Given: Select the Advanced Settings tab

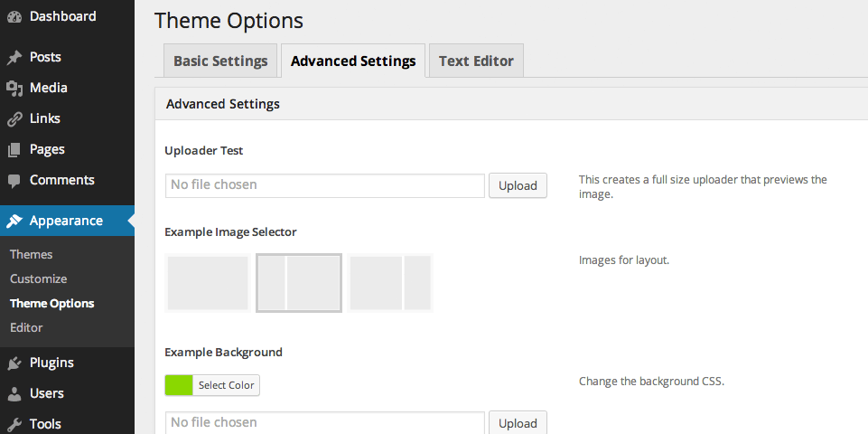Looking at the screenshot, I should click(x=353, y=61).
